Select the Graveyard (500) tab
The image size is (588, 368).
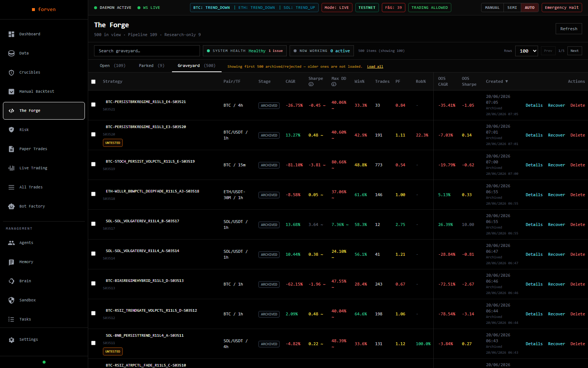[196, 66]
